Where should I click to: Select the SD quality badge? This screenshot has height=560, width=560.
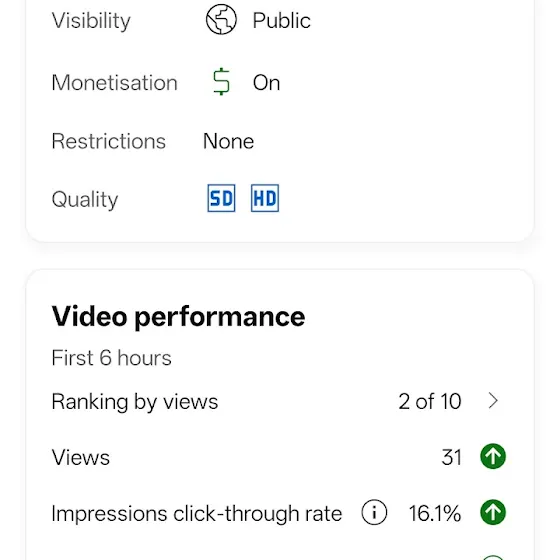(221, 198)
